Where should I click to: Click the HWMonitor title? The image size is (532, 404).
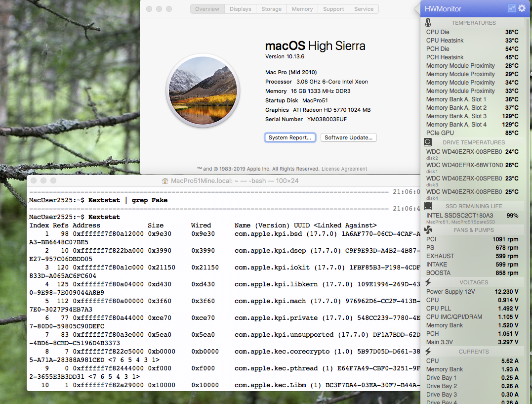(x=443, y=9)
